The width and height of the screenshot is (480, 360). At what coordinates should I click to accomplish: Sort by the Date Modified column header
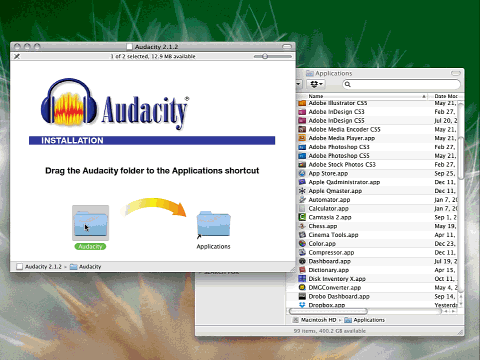point(446,96)
